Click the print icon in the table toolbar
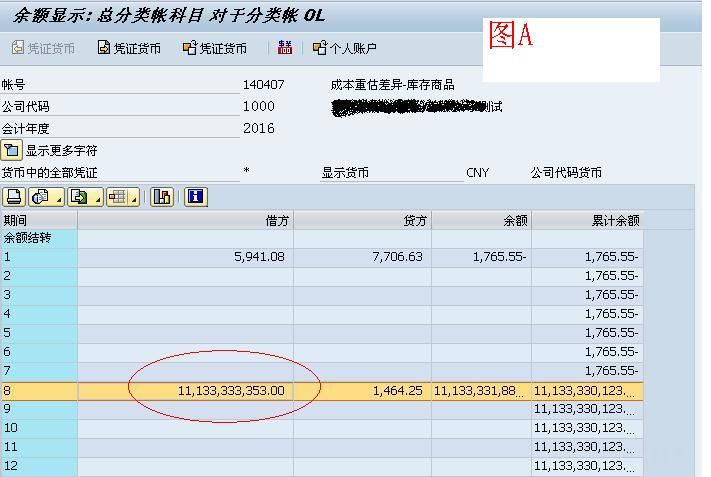The height and width of the screenshot is (477, 711). pos(13,197)
